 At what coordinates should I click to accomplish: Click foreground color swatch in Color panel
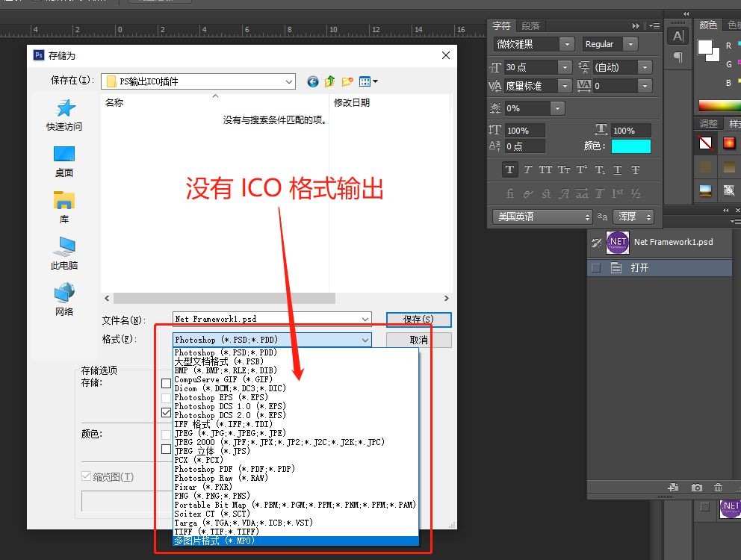(704, 46)
